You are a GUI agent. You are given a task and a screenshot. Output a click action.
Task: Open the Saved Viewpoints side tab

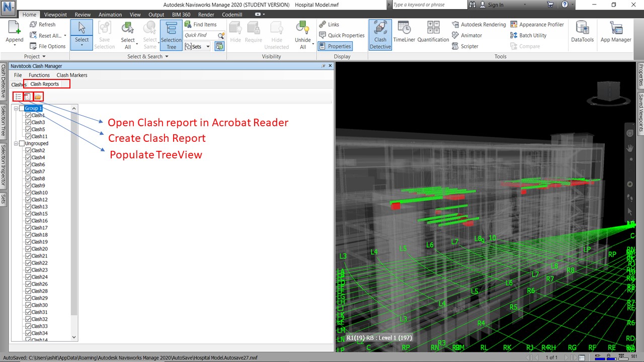(641, 113)
